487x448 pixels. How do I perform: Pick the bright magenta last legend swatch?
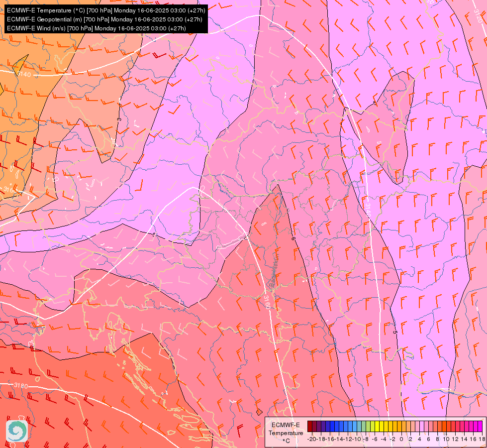point(480,426)
